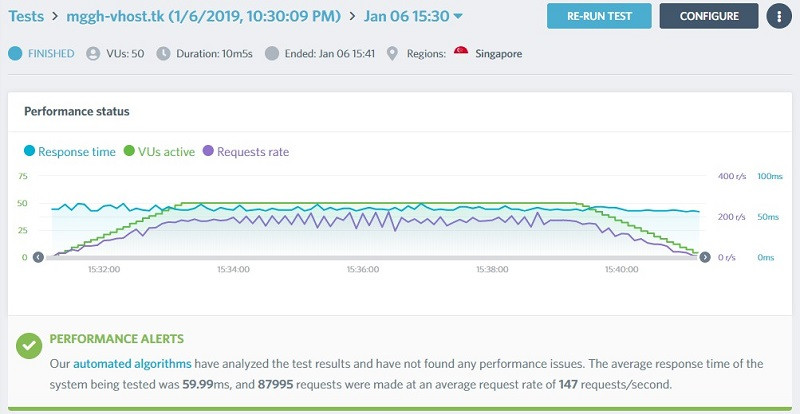This screenshot has height=414, width=800.
Task: Click the Ended: Jan 06 15:41 text
Action: point(330,54)
